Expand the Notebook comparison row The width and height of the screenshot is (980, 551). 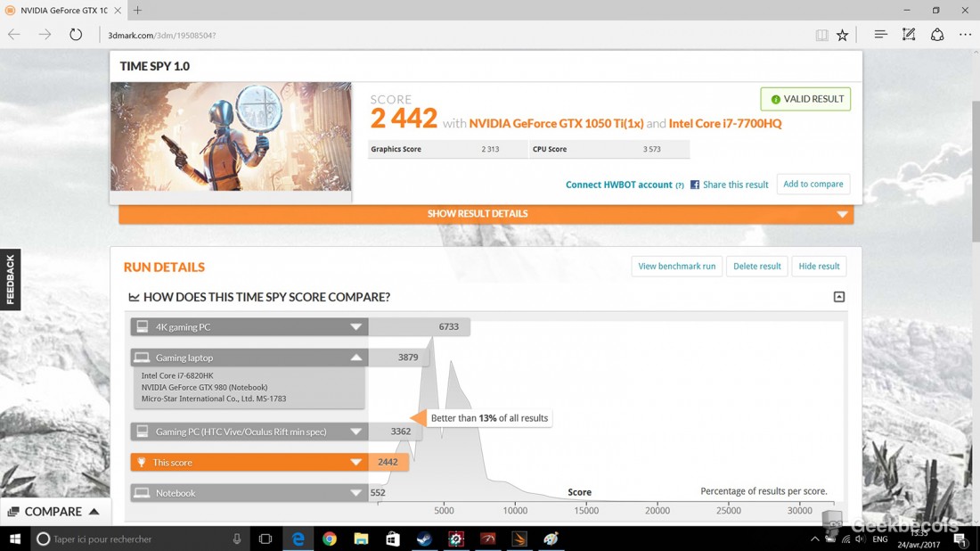(x=355, y=493)
